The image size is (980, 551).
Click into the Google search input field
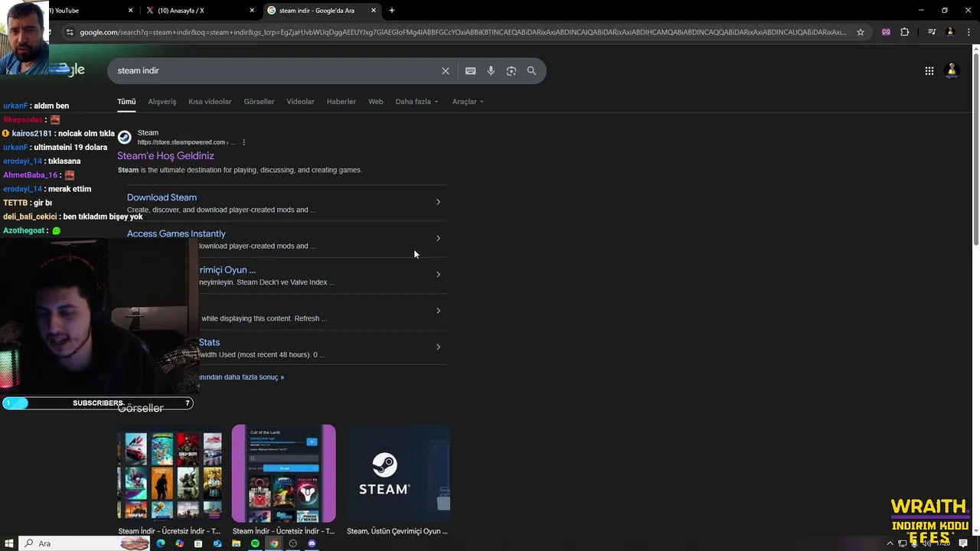click(276, 70)
